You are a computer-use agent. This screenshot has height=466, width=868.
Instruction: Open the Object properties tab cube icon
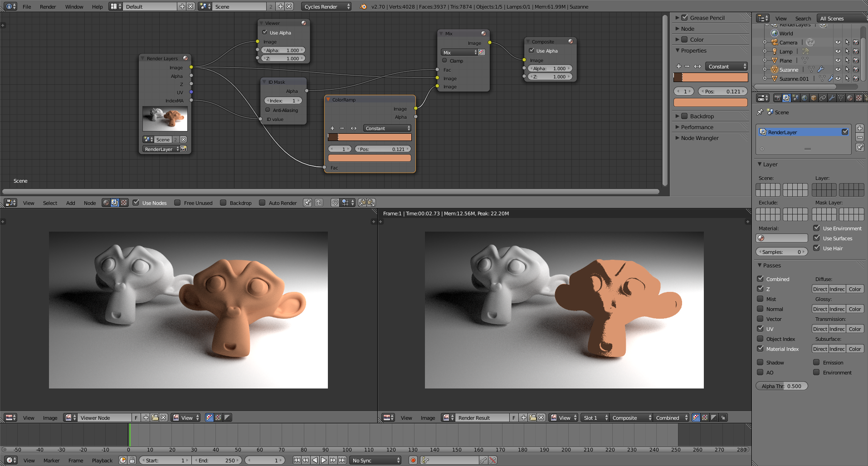(x=814, y=98)
